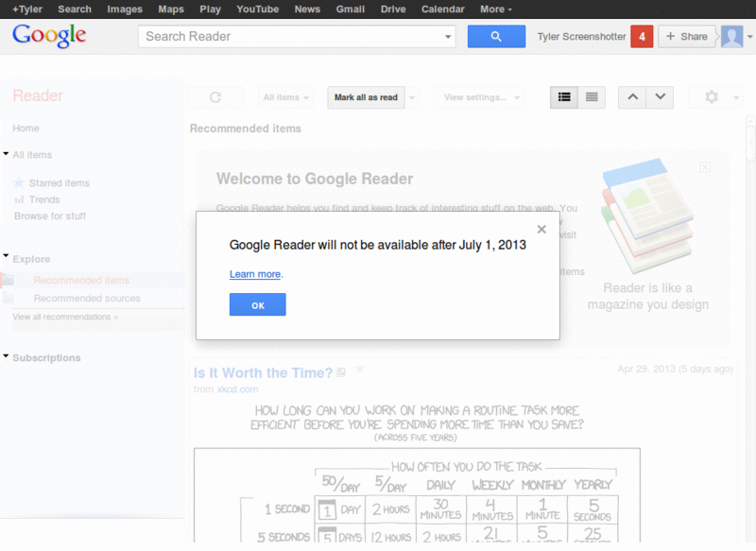This screenshot has width=756, height=551.
Task: Click the Tyler Screenshotter name
Action: pos(581,37)
